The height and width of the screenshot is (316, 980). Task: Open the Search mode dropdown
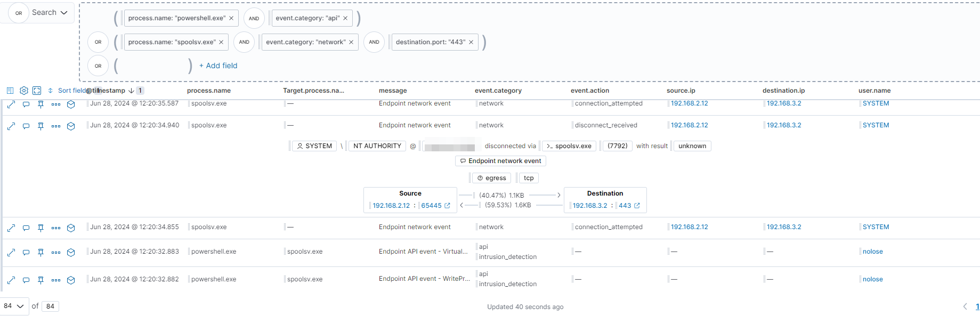tap(49, 13)
